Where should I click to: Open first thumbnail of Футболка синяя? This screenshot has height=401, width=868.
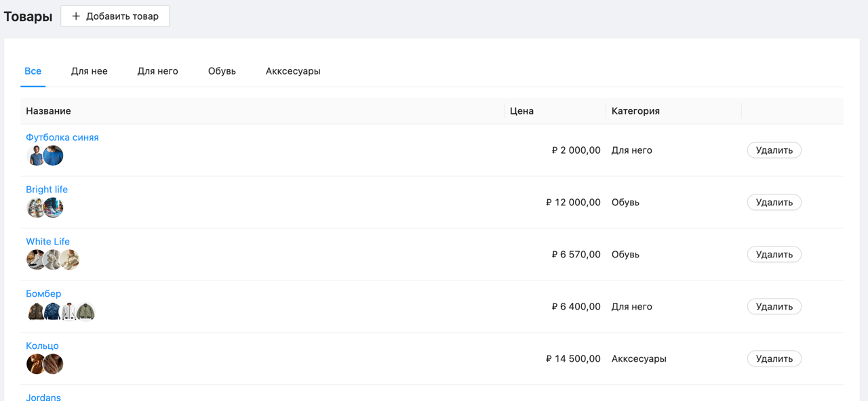[x=35, y=156]
